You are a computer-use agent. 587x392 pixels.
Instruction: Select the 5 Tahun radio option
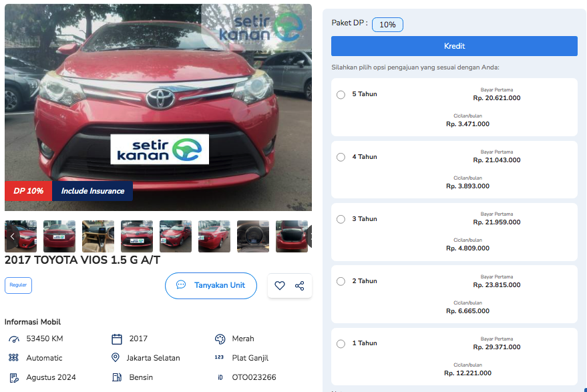[x=341, y=94]
